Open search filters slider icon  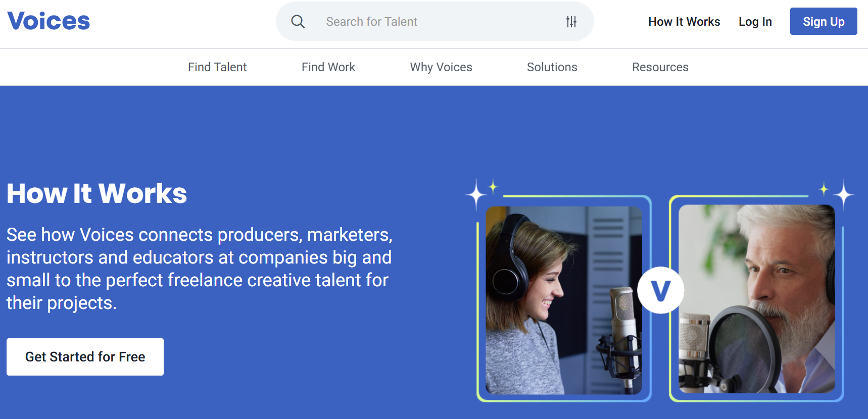571,22
